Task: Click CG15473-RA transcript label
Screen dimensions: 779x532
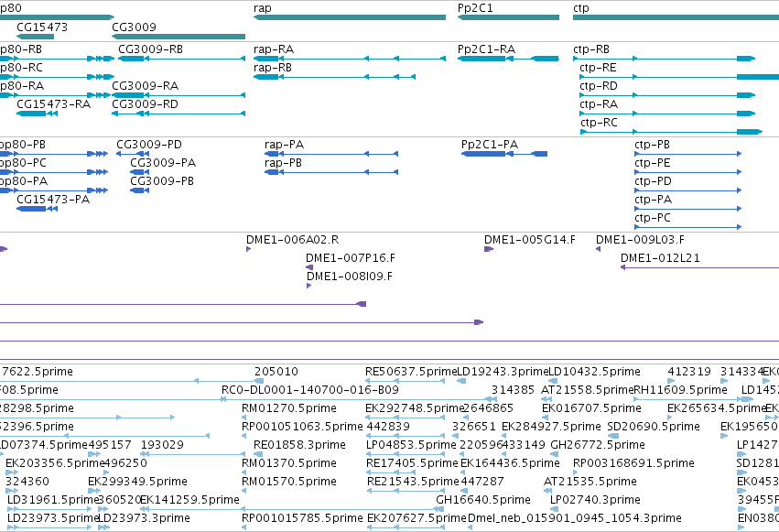Action: point(54,104)
